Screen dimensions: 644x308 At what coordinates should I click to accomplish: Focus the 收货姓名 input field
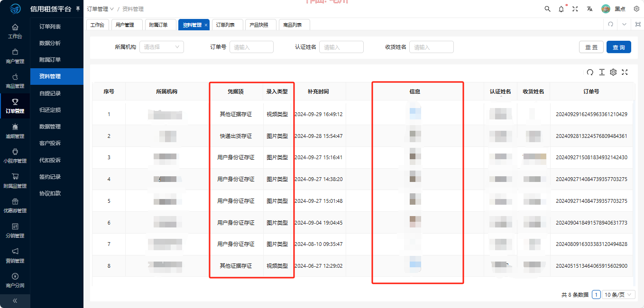432,47
